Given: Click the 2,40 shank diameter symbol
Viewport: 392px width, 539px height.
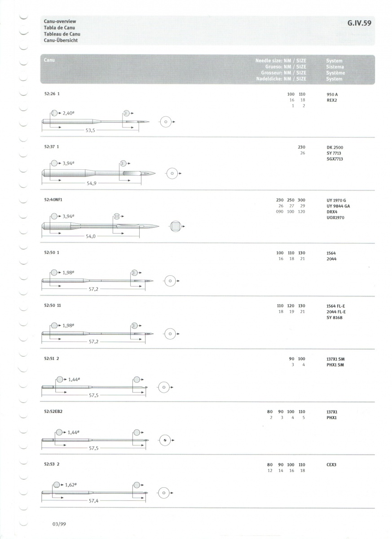Looking at the screenshot, I should click(x=54, y=113).
